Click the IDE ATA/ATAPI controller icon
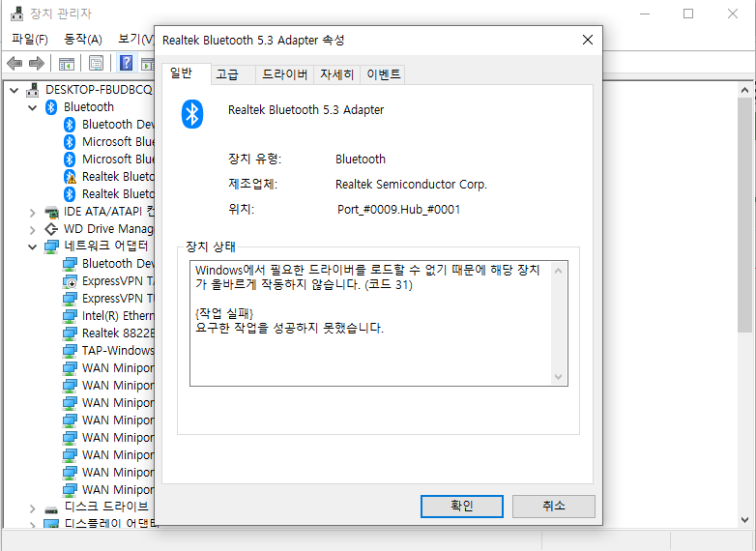 51,212
